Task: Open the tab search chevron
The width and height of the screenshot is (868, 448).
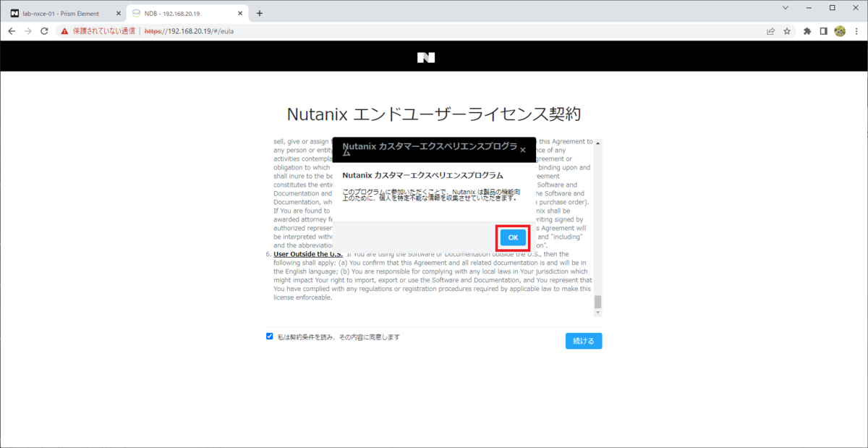Action: point(786,7)
